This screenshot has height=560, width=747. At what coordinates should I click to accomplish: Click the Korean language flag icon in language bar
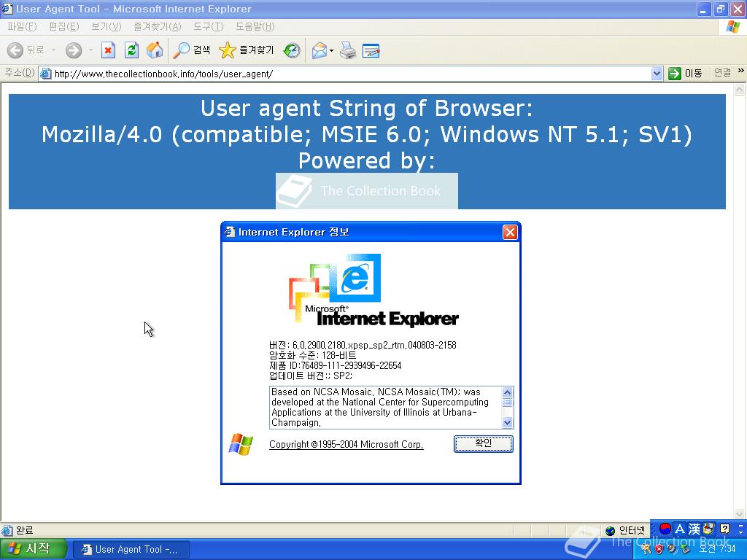tap(665, 529)
